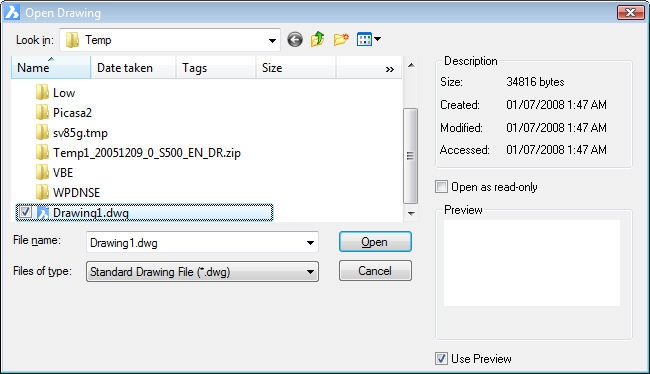
Task: Click the Open button
Action: [x=375, y=242]
